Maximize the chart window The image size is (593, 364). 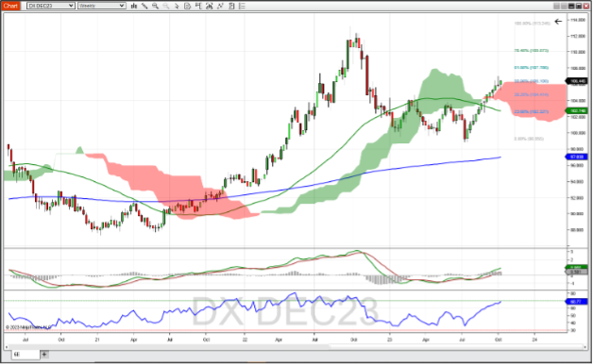579,6
